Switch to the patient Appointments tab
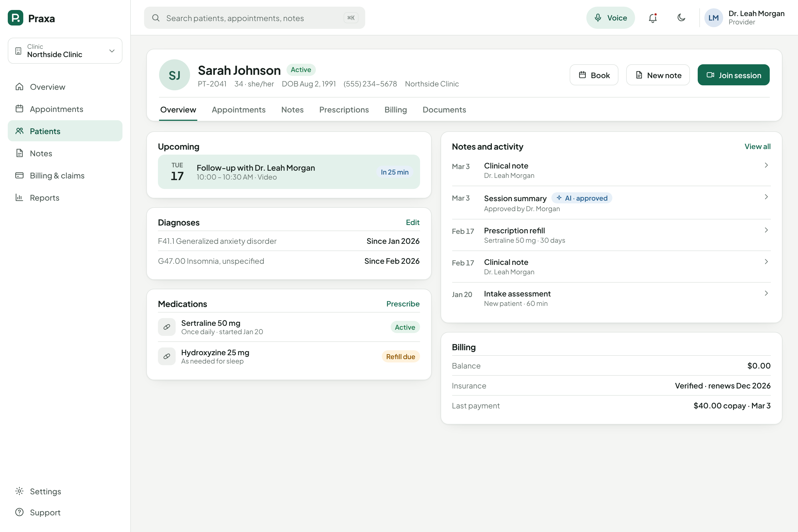798x532 pixels. pyautogui.click(x=239, y=110)
